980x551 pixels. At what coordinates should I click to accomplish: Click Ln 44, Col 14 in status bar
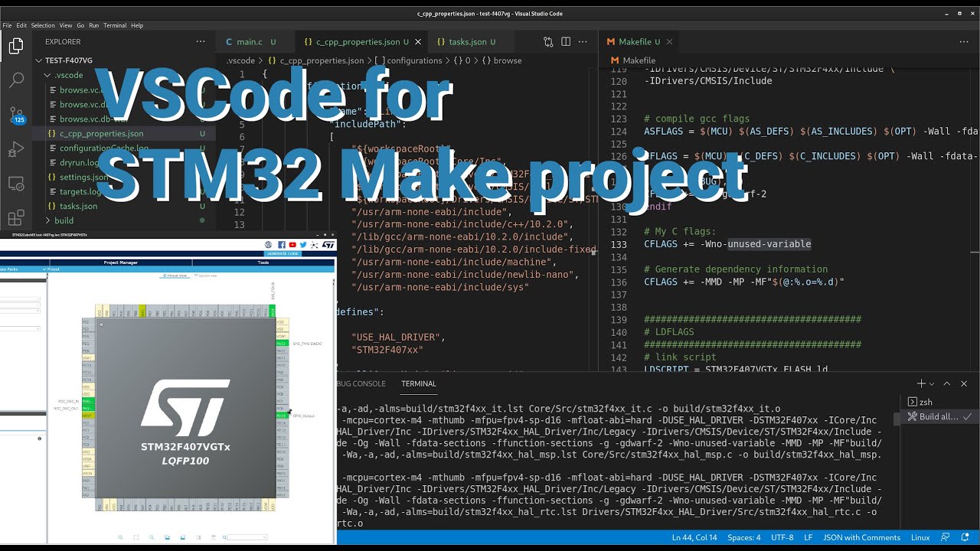694,537
